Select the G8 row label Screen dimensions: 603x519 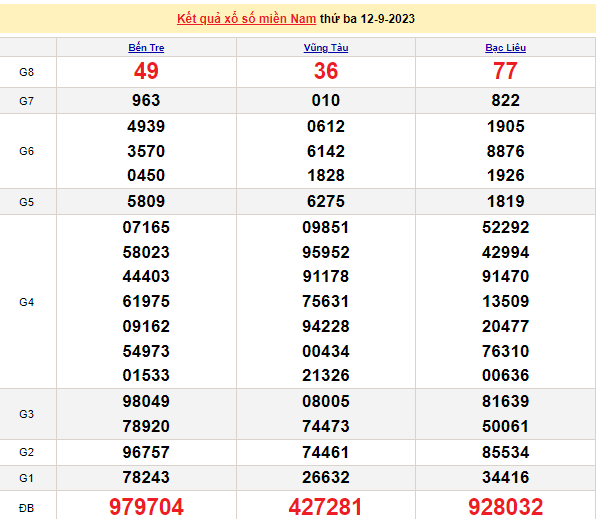26,71
